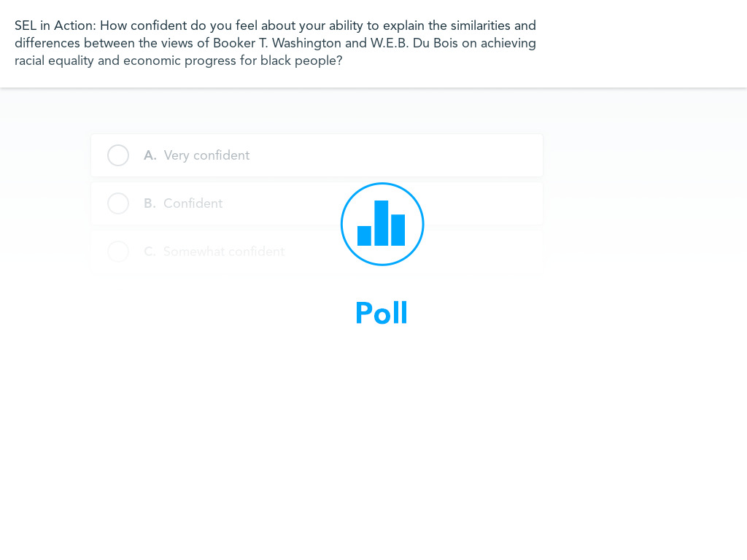Click the blue Poll label text
This screenshot has height=560, width=747.
click(382, 314)
